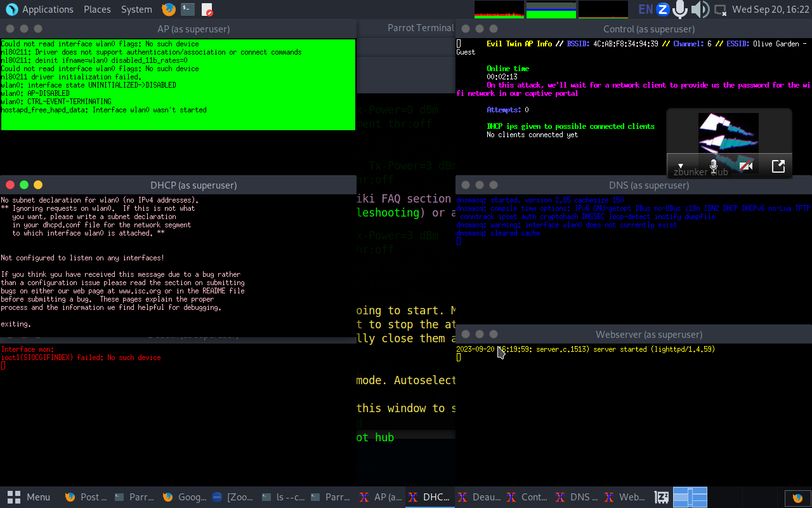812x508 pixels.
Task: Toggle the camera in Zoom mini window
Action: point(746,166)
